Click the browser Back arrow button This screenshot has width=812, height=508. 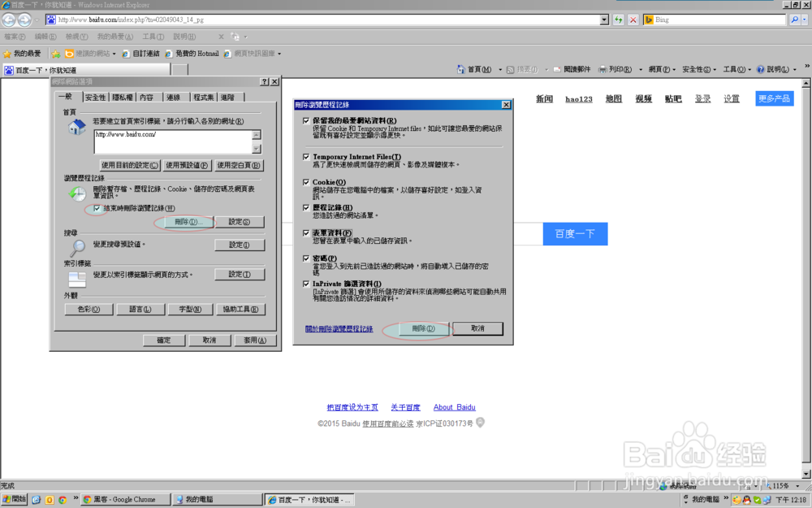tap(9, 20)
